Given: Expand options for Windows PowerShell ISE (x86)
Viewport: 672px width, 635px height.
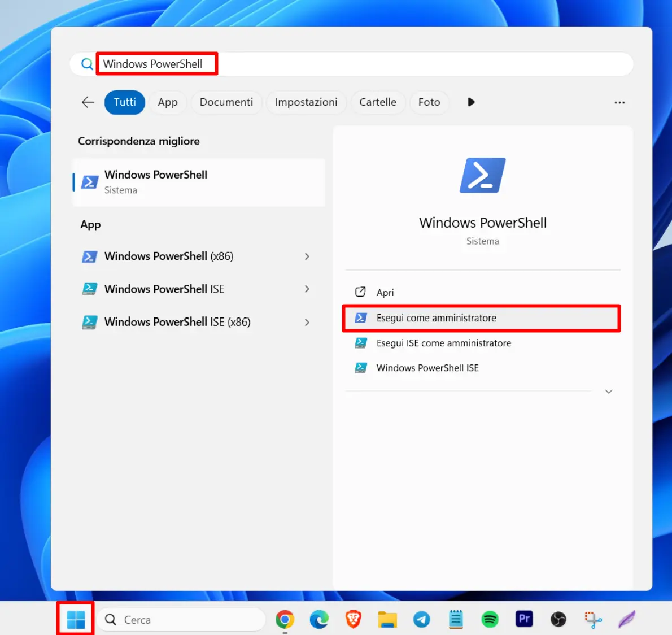Looking at the screenshot, I should pyautogui.click(x=307, y=323).
